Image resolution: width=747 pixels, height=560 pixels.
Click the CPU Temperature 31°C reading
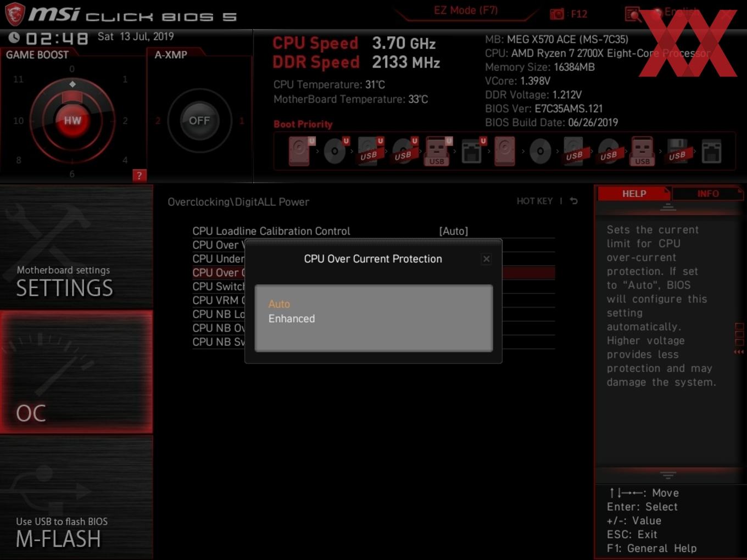tap(329, 85)
